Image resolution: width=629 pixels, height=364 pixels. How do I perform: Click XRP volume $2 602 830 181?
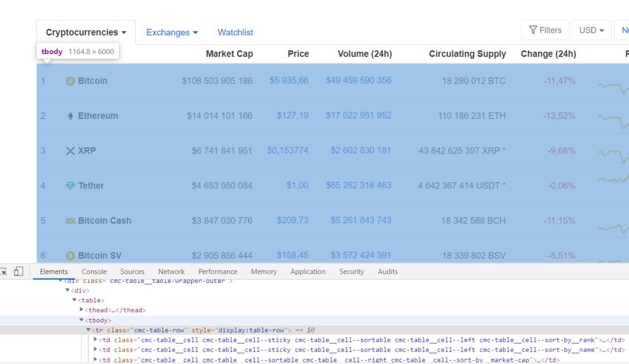click(361, 150)
